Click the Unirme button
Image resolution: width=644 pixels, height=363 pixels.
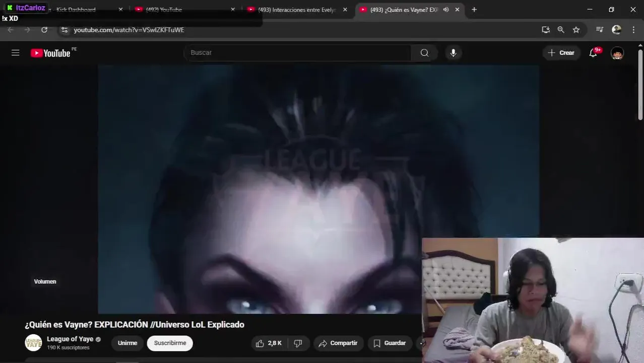pyautogui.click(x=127, y=343)
